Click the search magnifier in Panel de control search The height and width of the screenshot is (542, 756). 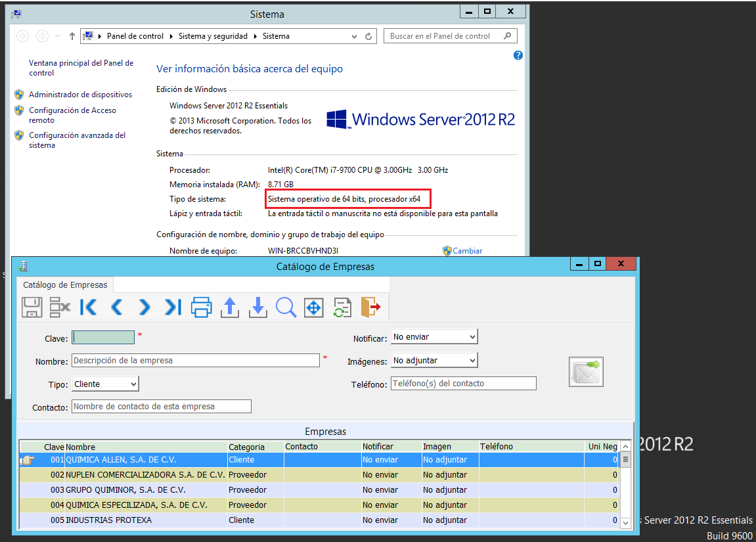point(507,36)
